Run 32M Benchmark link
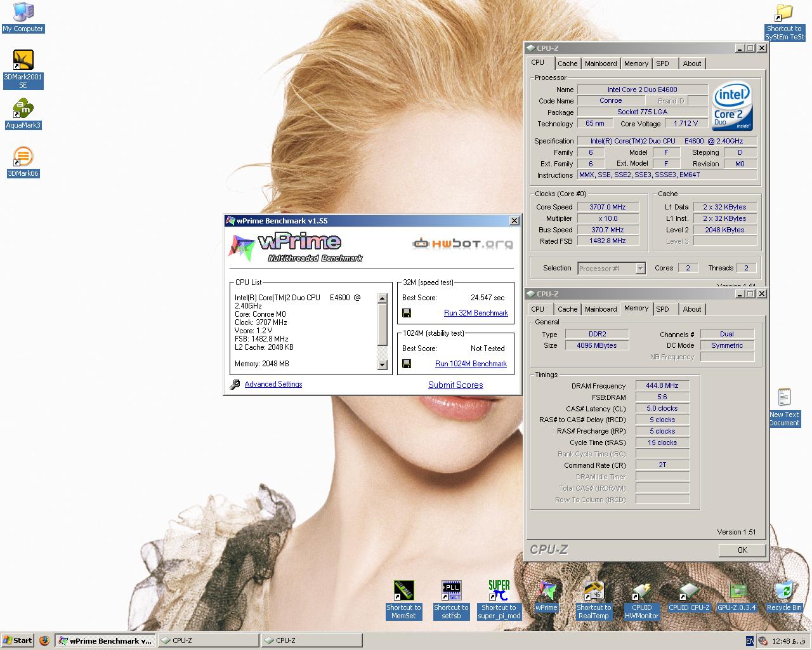The image size is (812, 650). [476, 313]
